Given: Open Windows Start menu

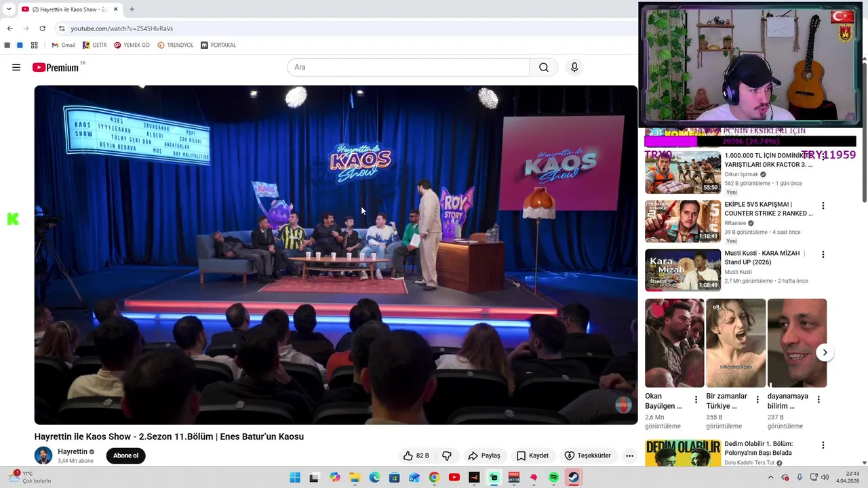Looking at the screenshot, I should click(x=295, y=477).
